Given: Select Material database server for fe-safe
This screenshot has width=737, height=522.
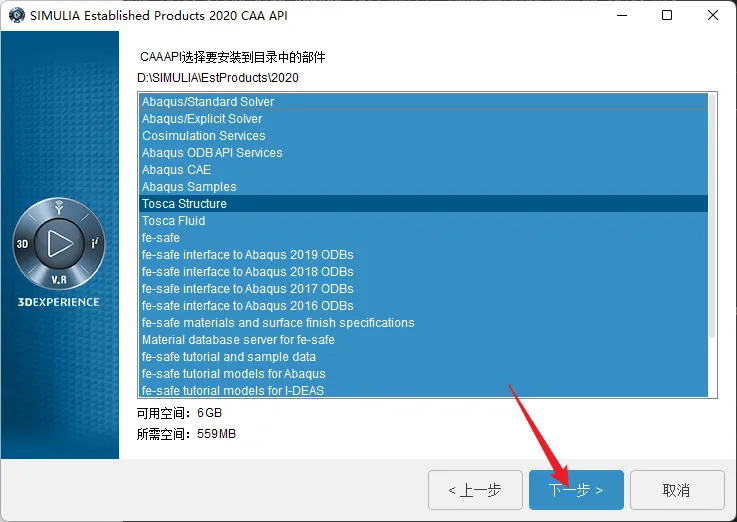Looking at the screenshot, I should click(x=423, y=339).
